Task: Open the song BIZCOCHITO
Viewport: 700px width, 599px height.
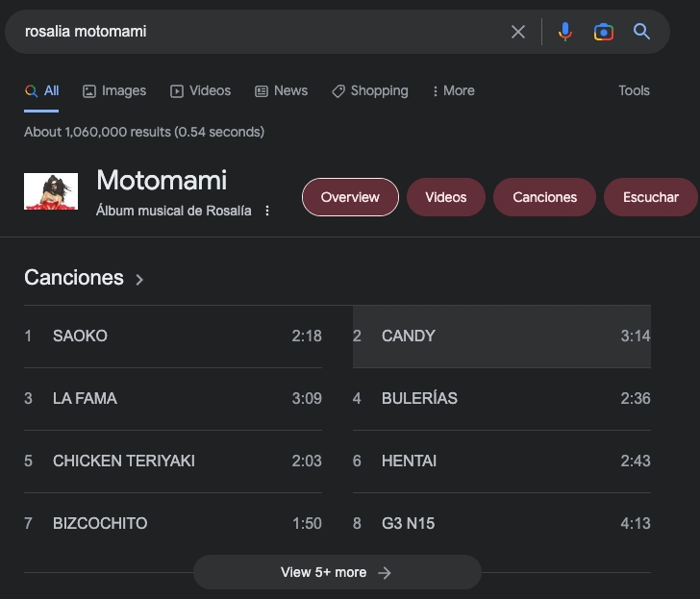Action: click(x=173, y=524)
